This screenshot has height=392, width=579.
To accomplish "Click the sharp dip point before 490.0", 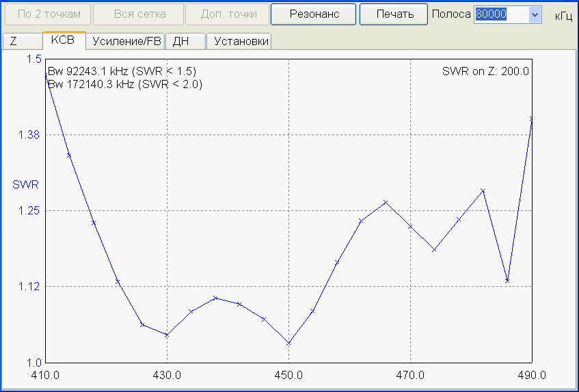I will 507,281.
